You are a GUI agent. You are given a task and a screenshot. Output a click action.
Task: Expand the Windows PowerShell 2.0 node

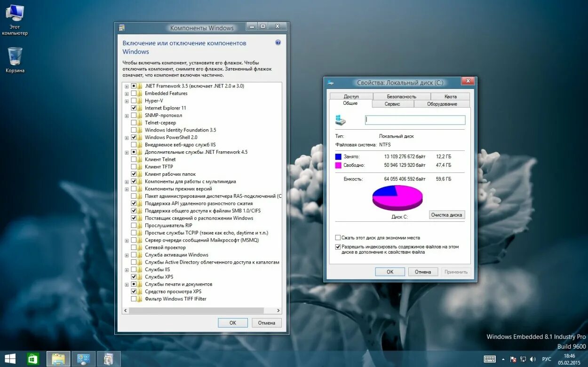coord(127,137)
